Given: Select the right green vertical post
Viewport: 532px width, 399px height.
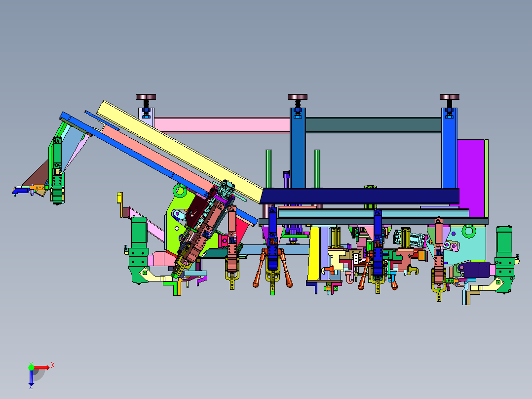Looking at the screenshot, I should coord(317,169).
